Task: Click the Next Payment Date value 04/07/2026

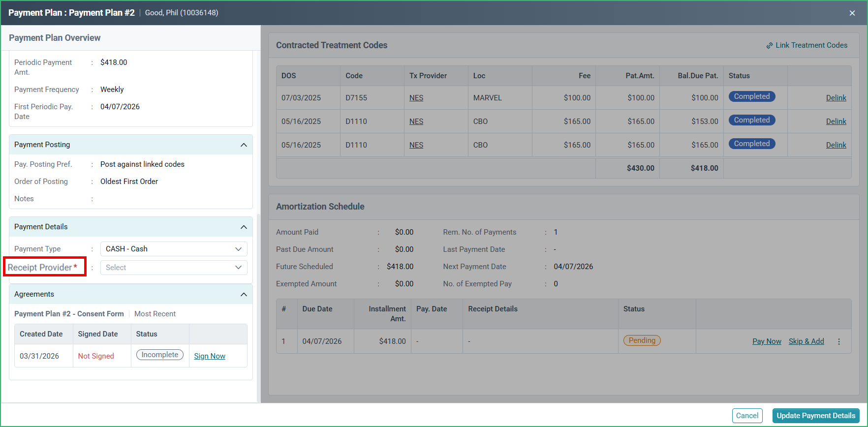Action: (x=573, y=267)
